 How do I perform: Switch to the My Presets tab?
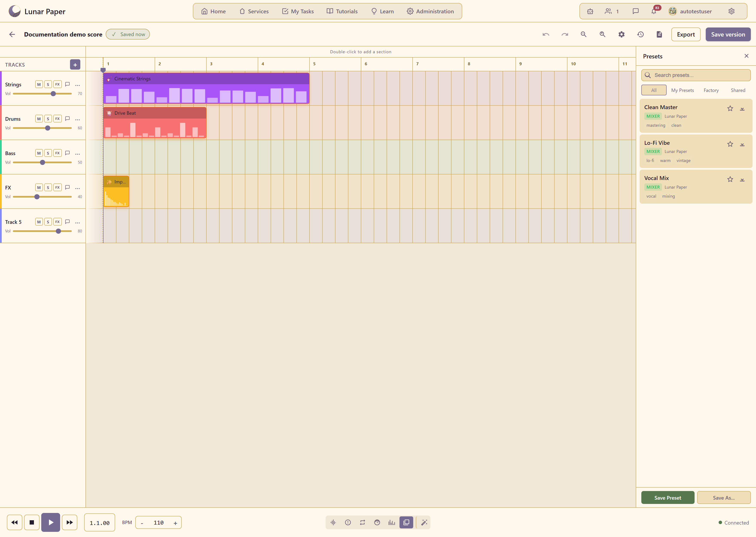(682, 90)
